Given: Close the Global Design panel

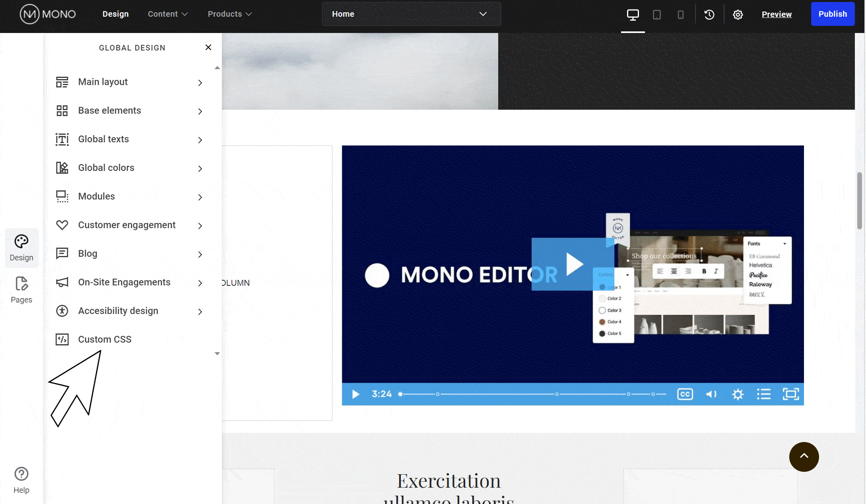Looking at the screenshot, I should (x=208, y=47).
